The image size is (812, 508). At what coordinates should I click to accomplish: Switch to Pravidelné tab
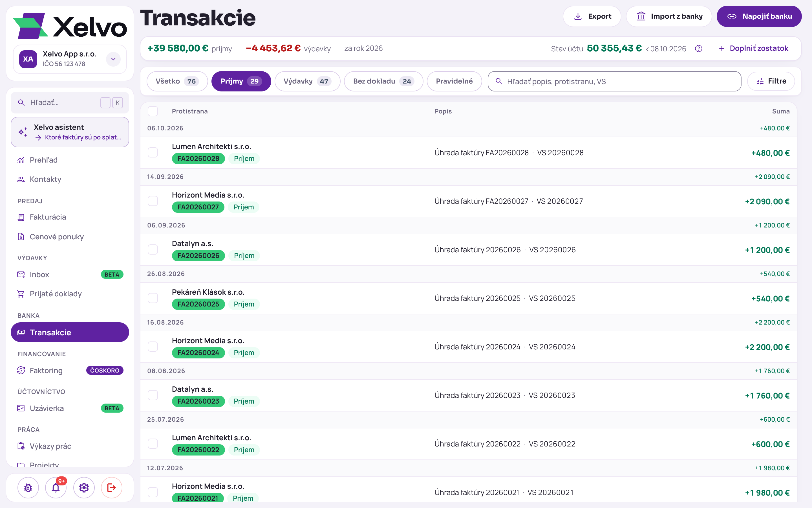(454, 81)
